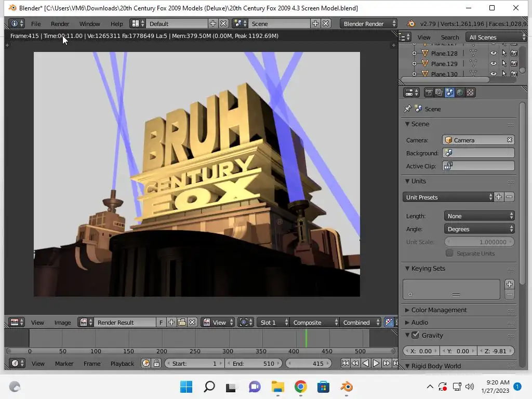Toggle the use preview range clock icon

point(146,363)
